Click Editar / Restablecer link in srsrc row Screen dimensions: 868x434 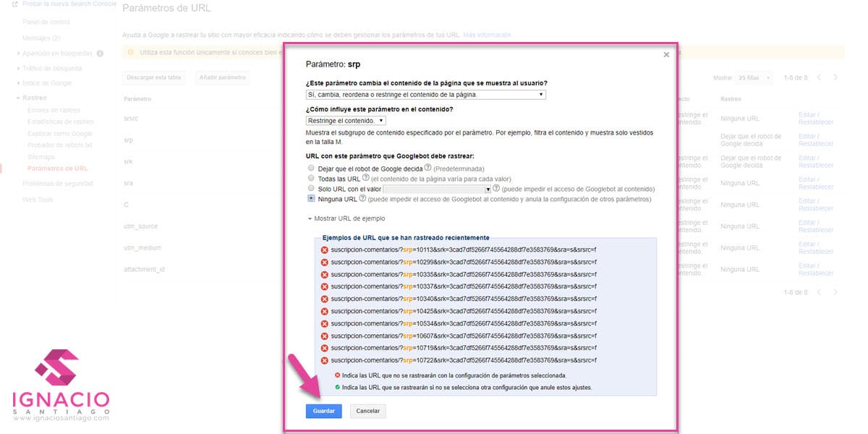(x=816, y=119)
